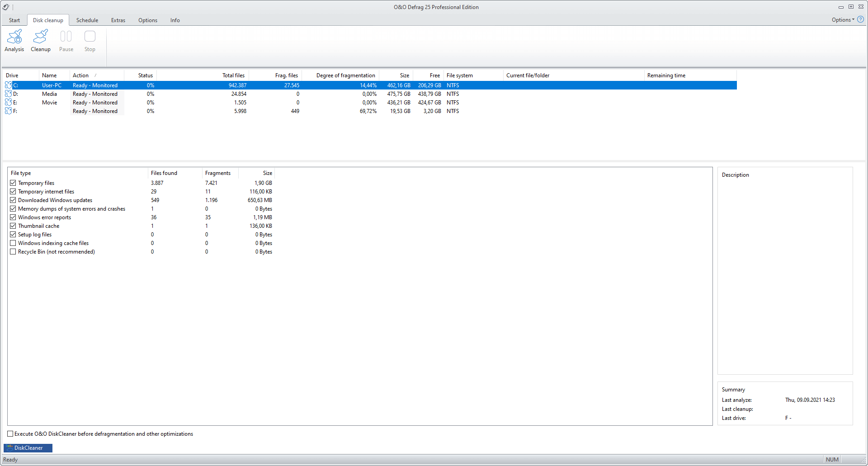This screenshot has height=466, width=868.
Task: Uncheck Temporary internet files
Action: tap(13, 191)
